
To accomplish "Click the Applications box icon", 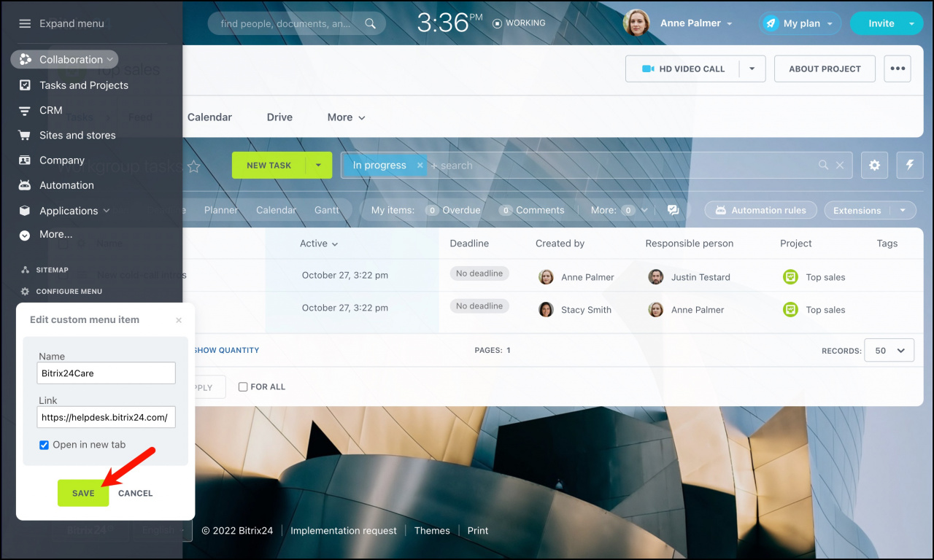I will click(x=25, y=211).
